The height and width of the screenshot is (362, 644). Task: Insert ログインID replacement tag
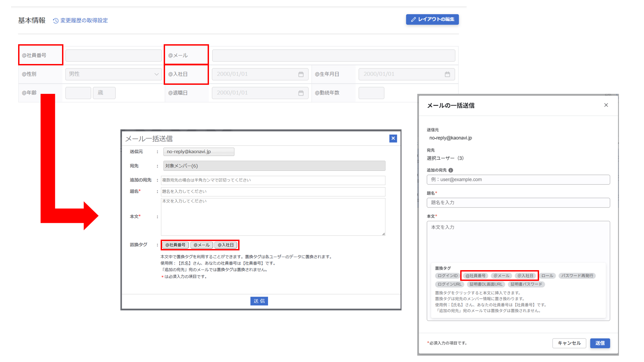tap(447, 276)
